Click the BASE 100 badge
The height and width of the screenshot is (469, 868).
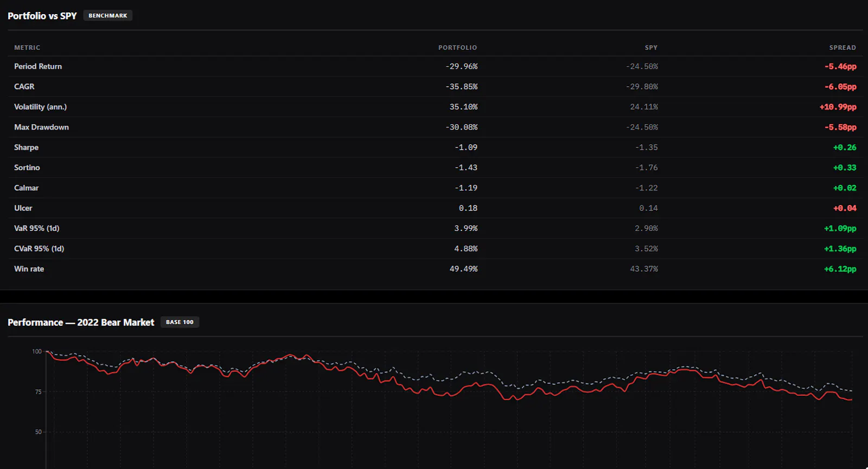click(x=180, y=322)
